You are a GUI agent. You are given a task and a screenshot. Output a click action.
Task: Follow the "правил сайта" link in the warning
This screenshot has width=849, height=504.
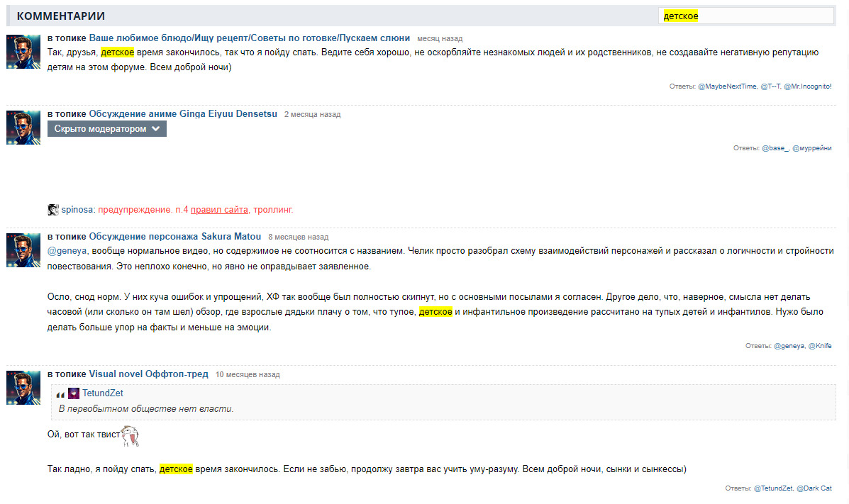click(x=219, y=210)
